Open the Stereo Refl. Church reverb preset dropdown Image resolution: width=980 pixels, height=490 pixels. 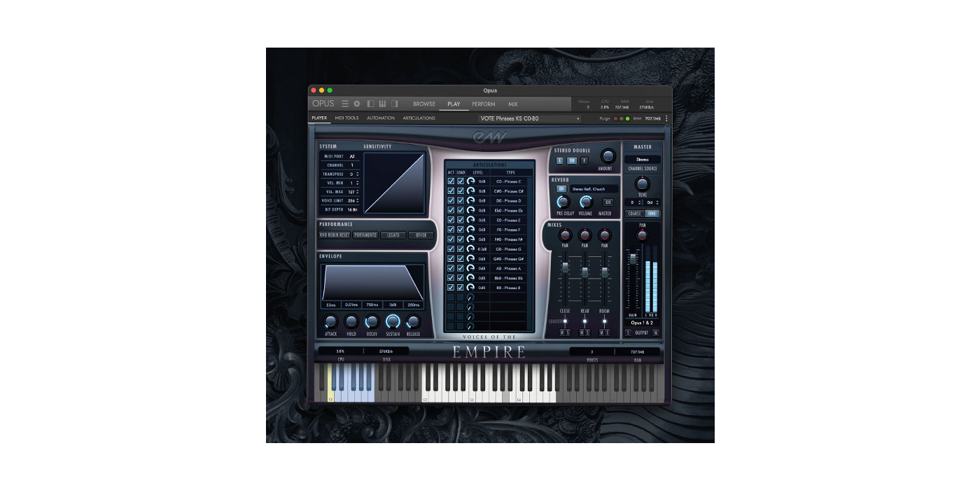[x=594, y=188]
